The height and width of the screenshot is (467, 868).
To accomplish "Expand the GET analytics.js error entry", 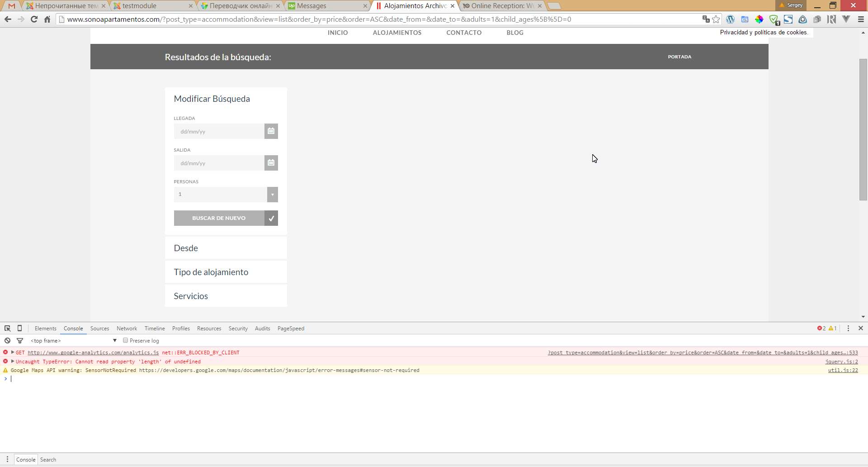I will click(13, 353).
